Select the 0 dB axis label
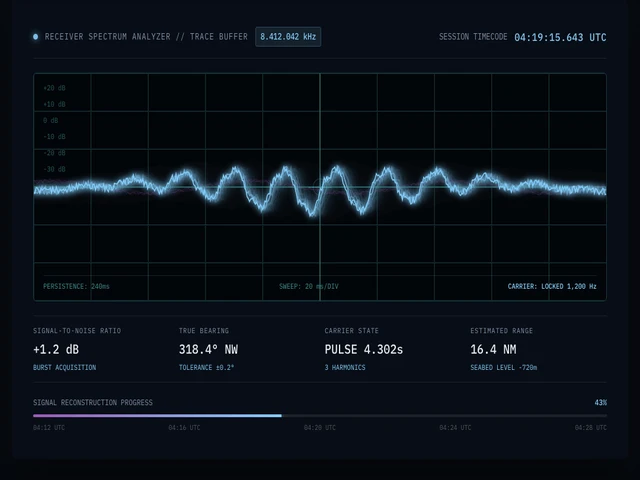This screenshot has width=640, height=480. (51, 120)
